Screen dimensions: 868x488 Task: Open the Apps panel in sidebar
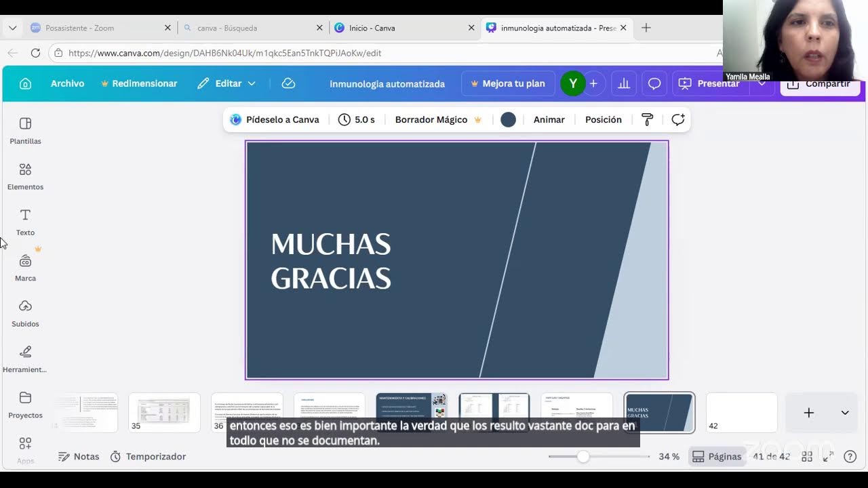tap(25, 450)
